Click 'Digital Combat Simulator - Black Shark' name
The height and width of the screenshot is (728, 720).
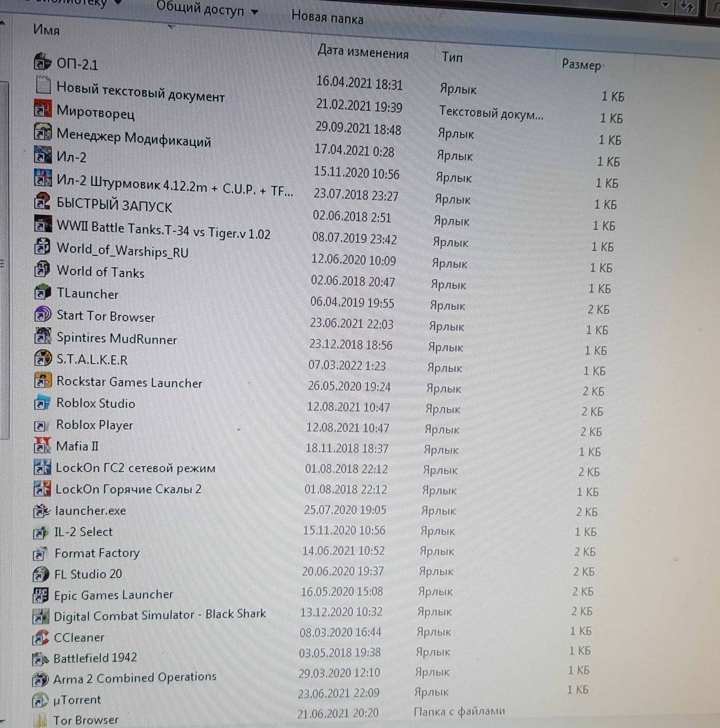[160, 615]
